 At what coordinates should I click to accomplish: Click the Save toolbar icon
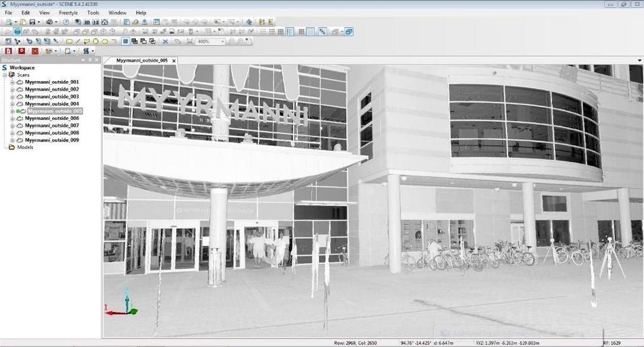[x=33, y=22]
